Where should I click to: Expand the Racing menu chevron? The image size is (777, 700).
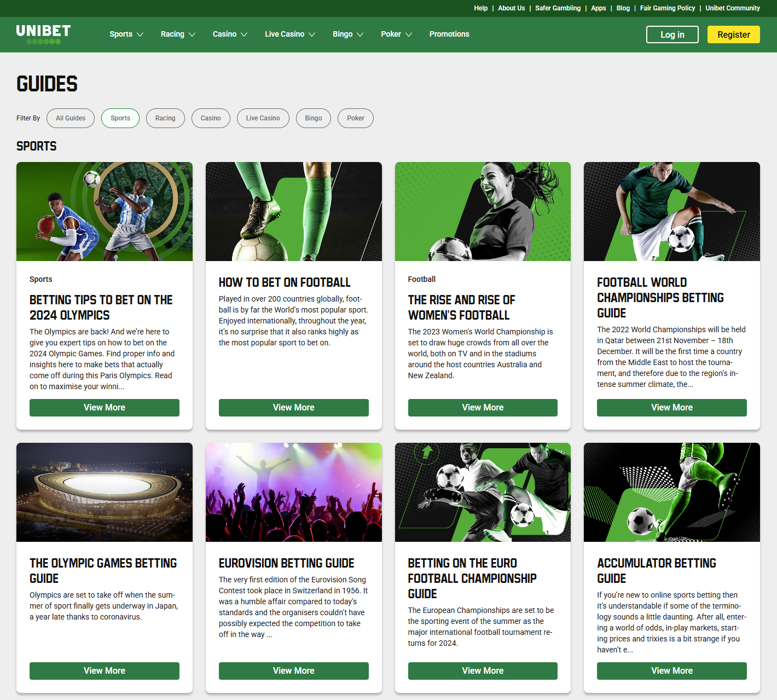click(193, 34)
